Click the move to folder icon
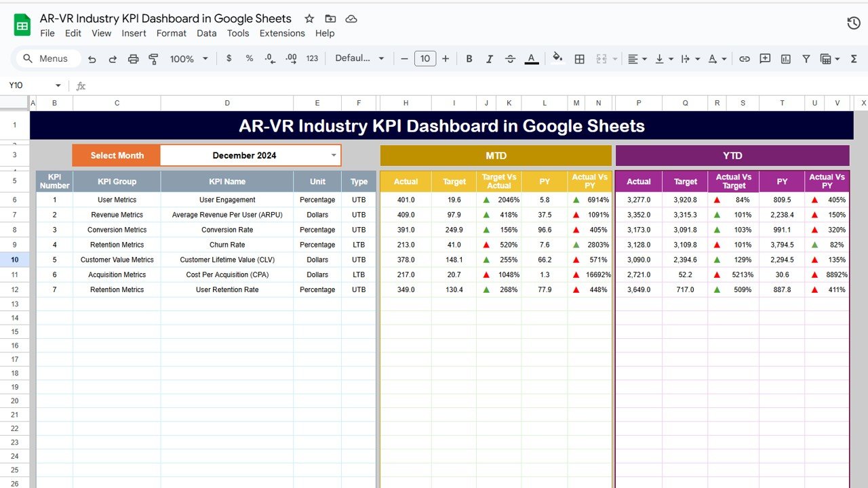 click(330, 19)
